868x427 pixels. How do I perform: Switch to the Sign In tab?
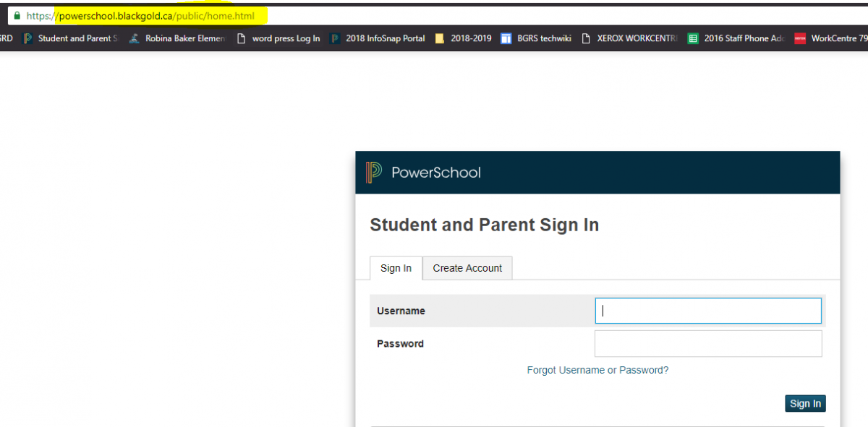[396, 268]
